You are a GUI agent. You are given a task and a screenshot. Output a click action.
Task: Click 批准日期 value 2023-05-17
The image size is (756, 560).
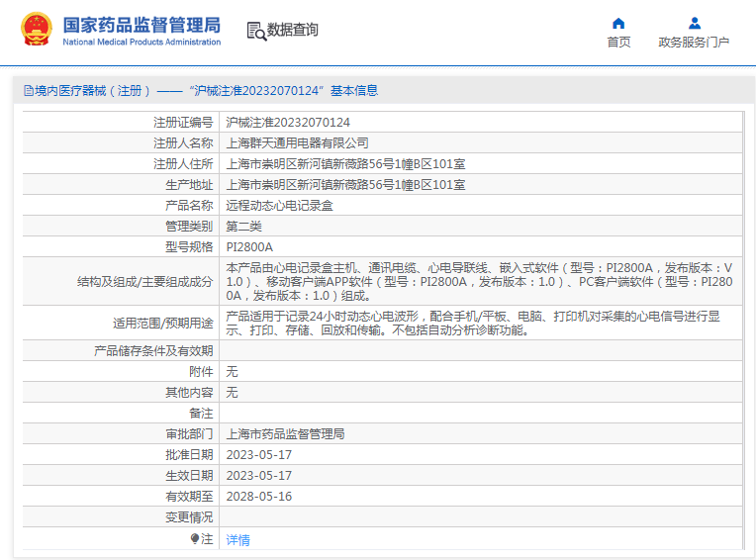259,455
